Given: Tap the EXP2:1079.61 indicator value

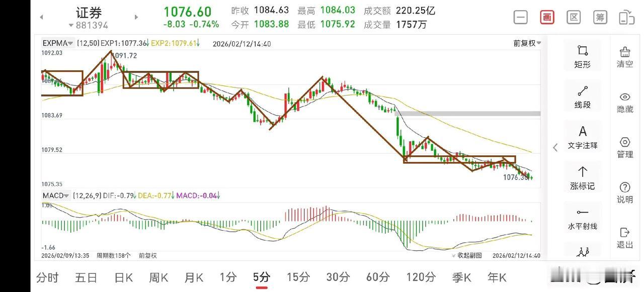Looking at the screenshot, I should point(175,44).
